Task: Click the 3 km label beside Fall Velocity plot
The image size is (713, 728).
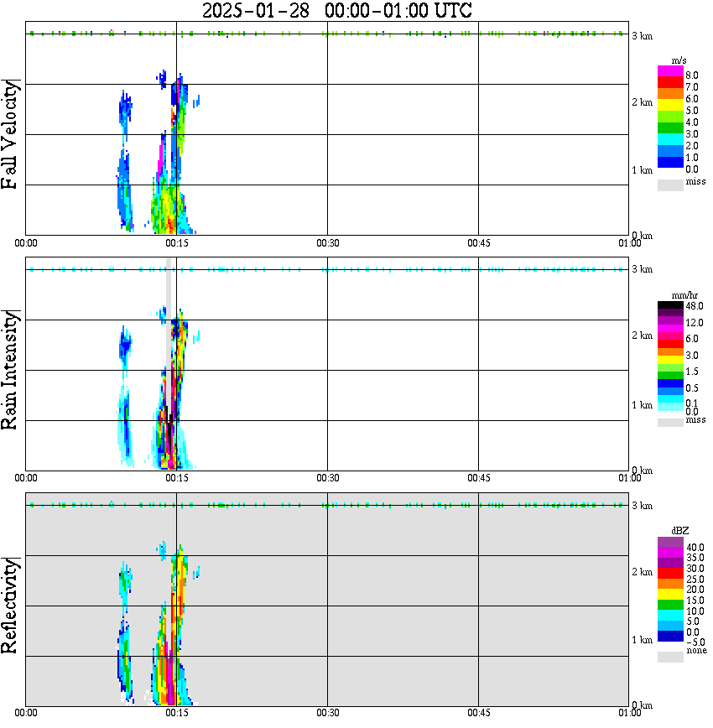Action: [x=642, y=36]
